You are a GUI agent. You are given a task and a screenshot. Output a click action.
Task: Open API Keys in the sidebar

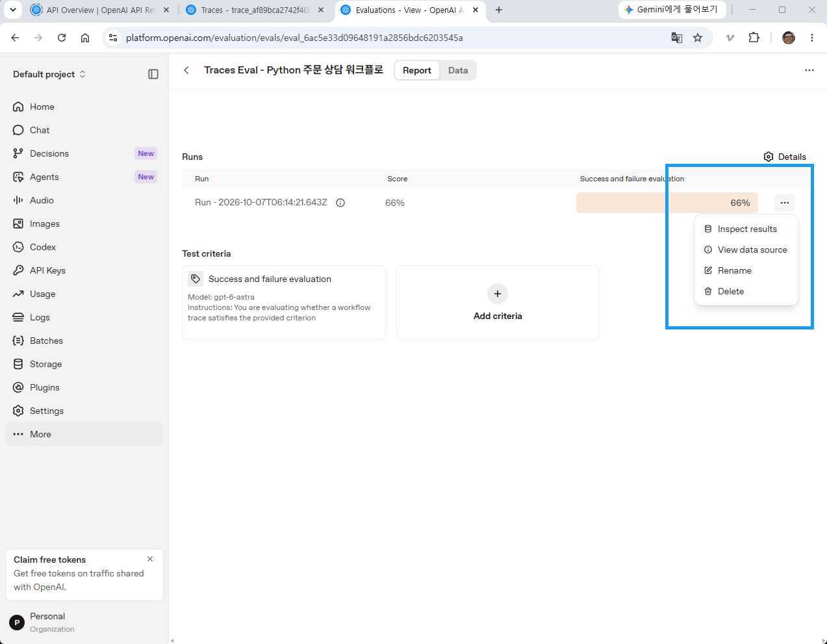84,270
